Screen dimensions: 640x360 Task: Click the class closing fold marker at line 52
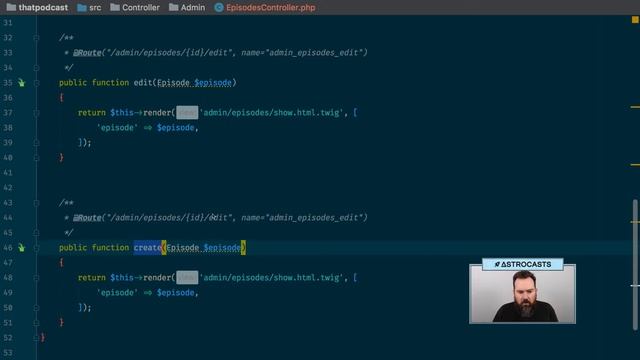(36, 338)
